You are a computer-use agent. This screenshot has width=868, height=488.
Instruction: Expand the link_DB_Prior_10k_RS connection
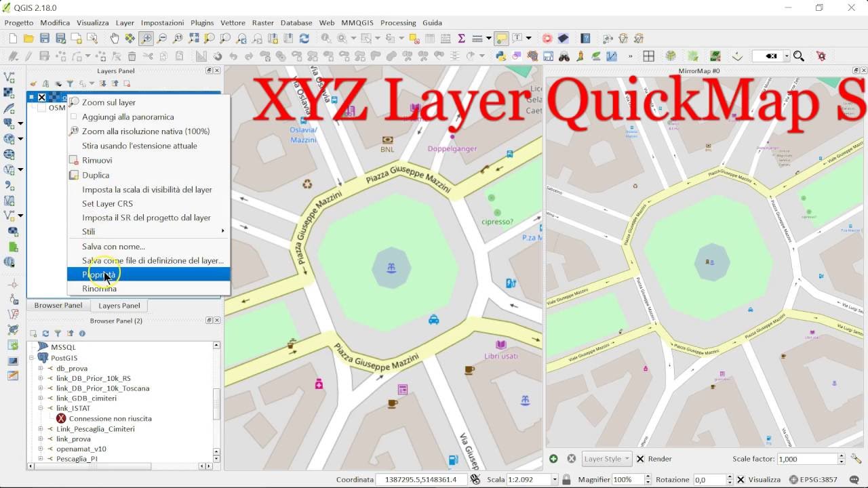tap(41, 379)
